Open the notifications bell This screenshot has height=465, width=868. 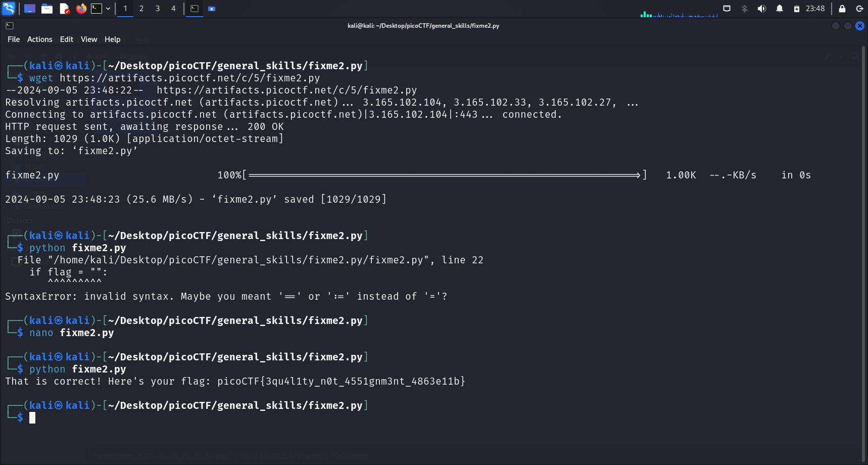(780, 9)
